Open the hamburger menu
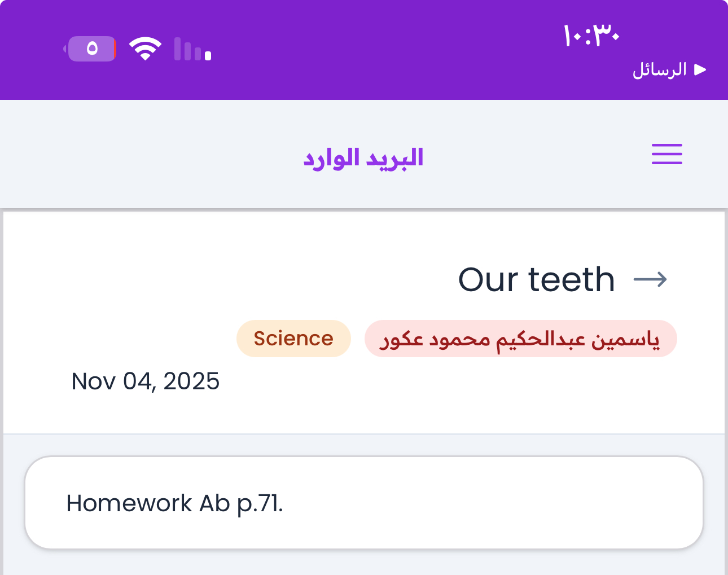Screen dimensions: 728x575 point(666,154)
